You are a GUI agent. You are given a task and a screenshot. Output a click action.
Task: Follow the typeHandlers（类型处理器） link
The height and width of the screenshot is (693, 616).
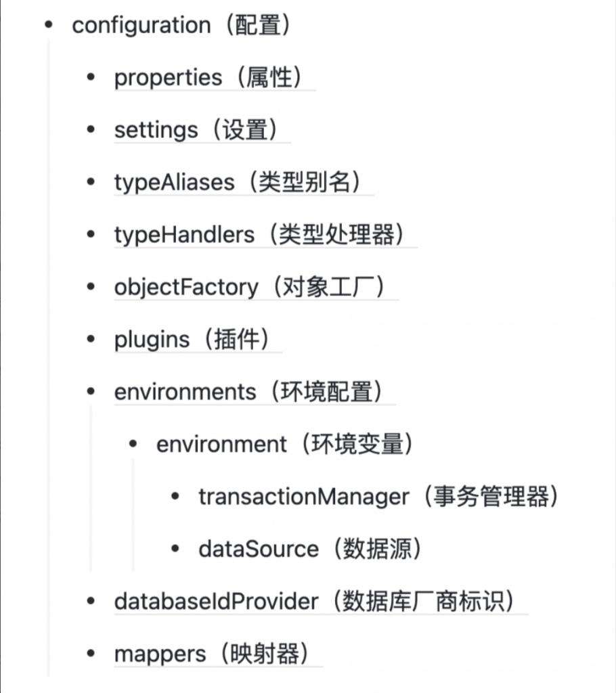click(265, 235)
